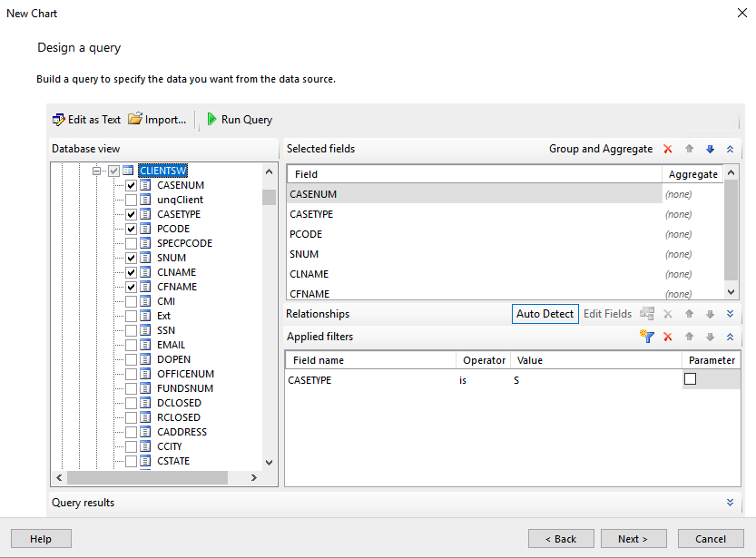The image size is (756, 558).
Task: Enable Parameter checkbox for CASETYPE filter
Action: click(x=690, y=379)
